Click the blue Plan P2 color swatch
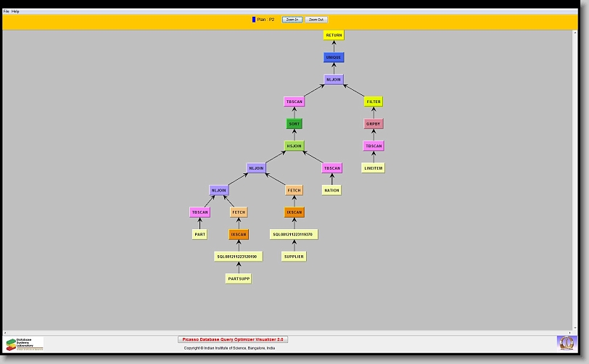The height and width of the screenshot is (364, 589). click(x=254, y=20)
